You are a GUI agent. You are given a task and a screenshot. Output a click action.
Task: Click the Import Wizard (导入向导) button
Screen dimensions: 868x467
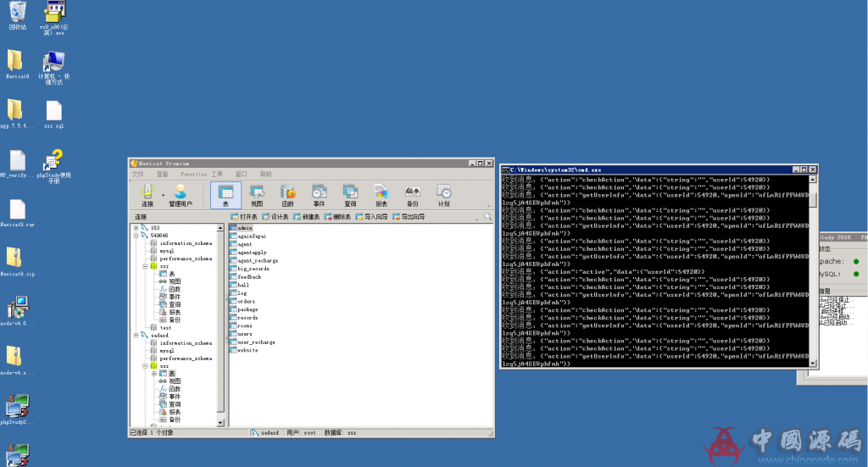[372, 217]
